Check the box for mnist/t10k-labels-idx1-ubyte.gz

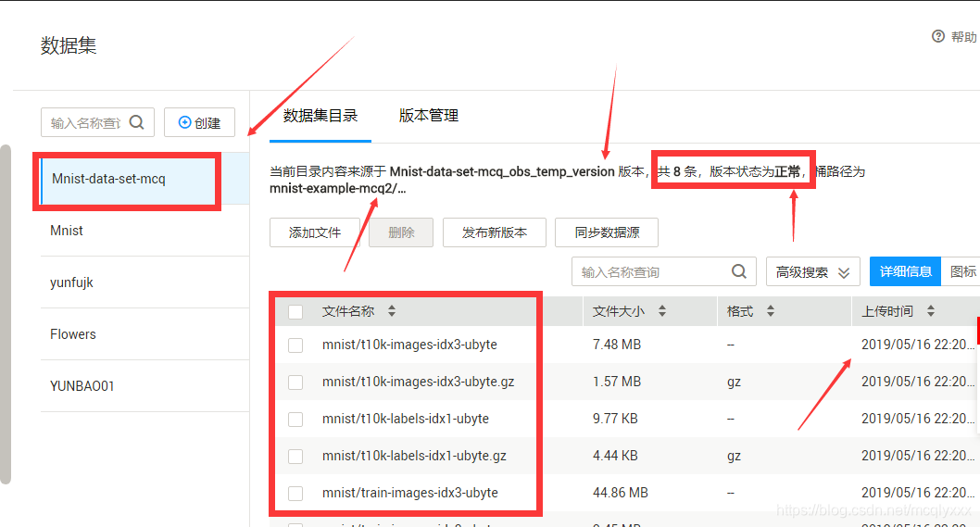pyautogui.click(x=295, y=457)
